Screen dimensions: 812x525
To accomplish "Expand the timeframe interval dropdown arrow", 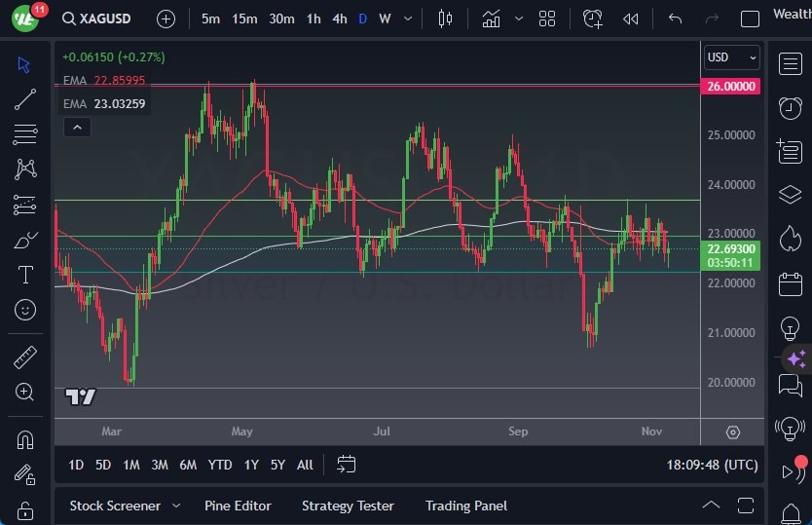I will pyautogui.click(x=407, y=19).
